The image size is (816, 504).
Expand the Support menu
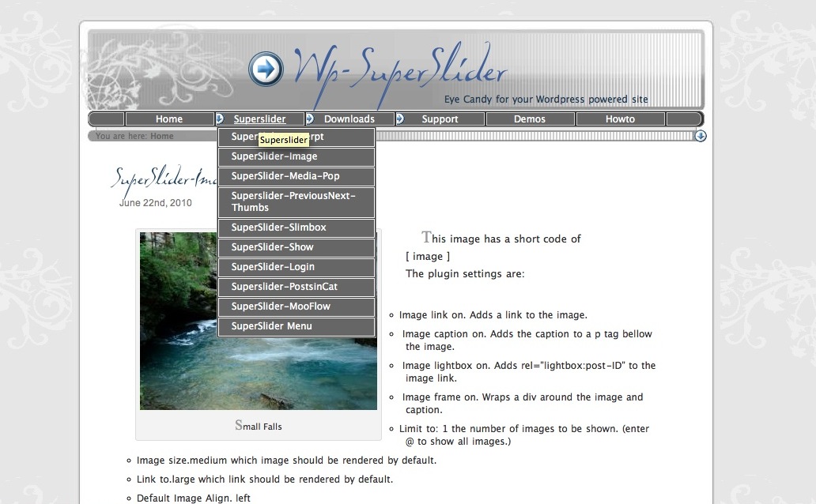(440, 119)
